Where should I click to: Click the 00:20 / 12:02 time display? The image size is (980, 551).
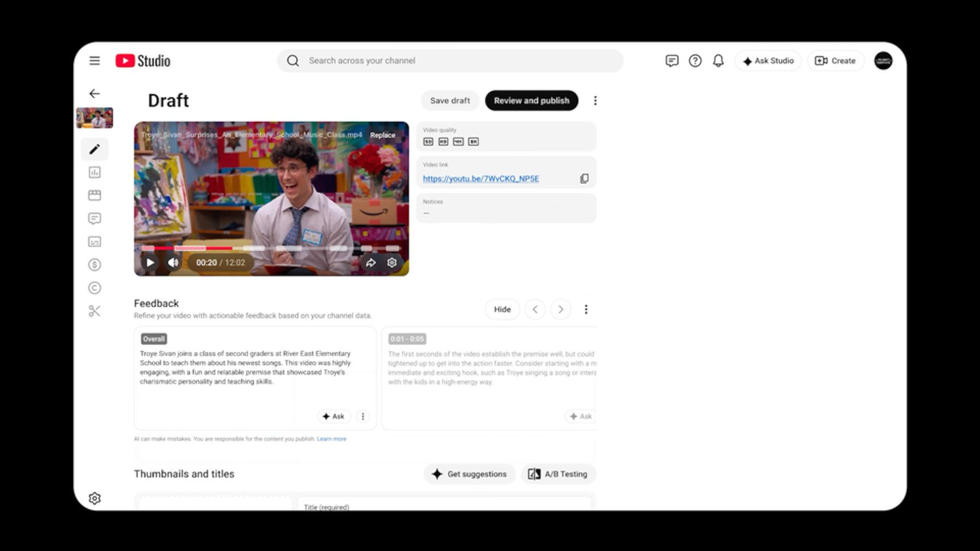(221, 262)
